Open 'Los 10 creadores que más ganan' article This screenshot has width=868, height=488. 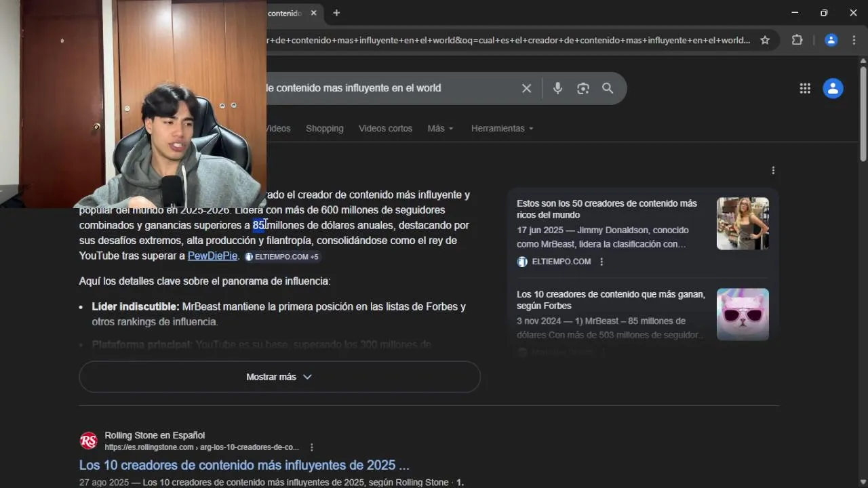611,300
